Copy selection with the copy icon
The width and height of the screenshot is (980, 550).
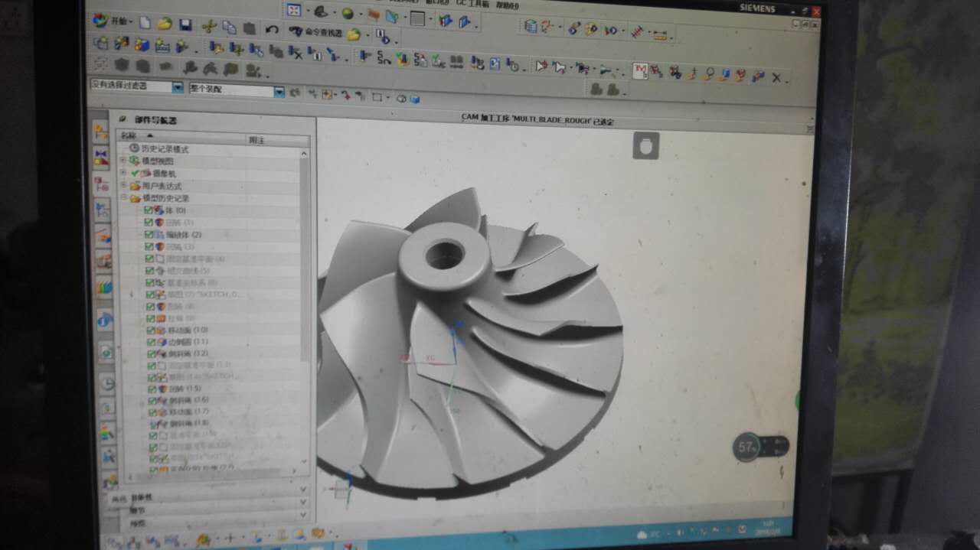coord(229,27)
